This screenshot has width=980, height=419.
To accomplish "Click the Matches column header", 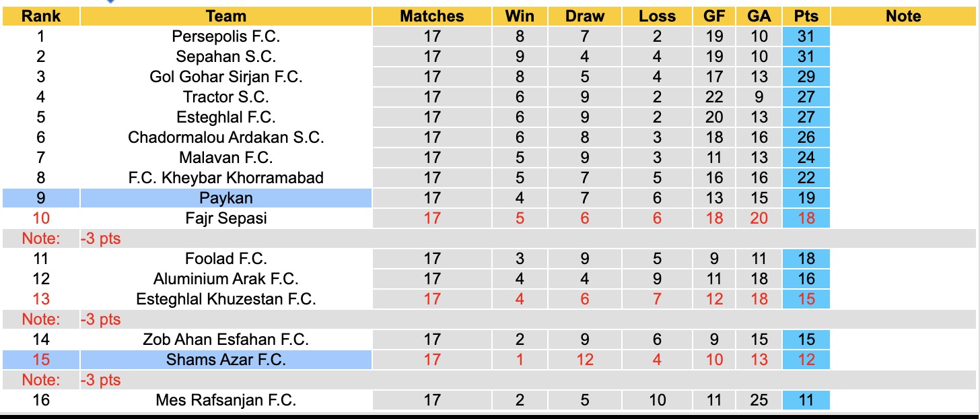I will 432,16.
